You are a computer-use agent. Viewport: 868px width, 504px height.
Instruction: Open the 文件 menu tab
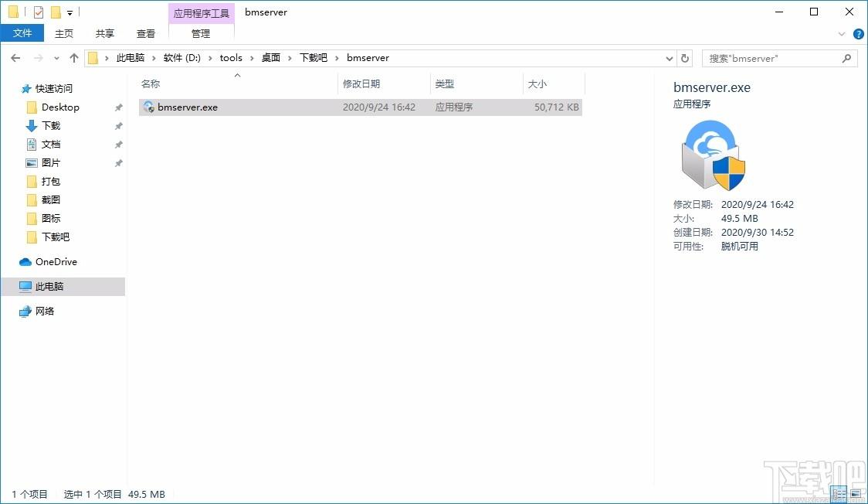click(22, 33)
